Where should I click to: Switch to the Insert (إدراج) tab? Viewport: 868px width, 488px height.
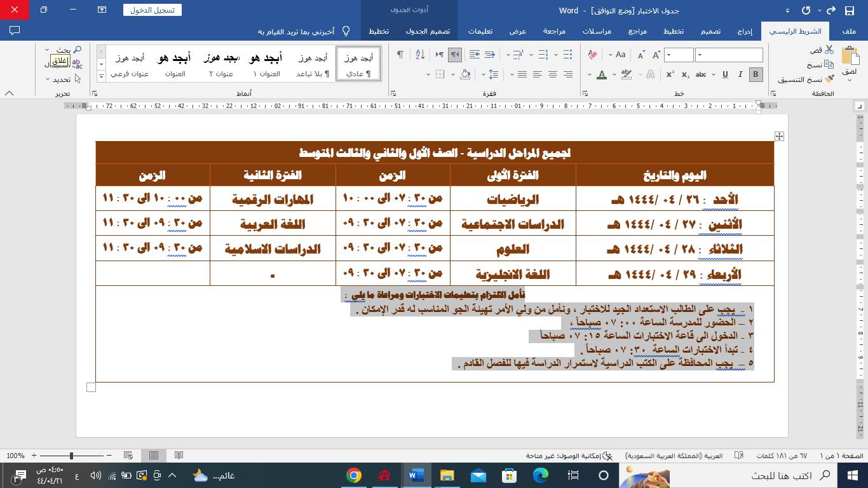pyautogui.click(x=745, y=31)
